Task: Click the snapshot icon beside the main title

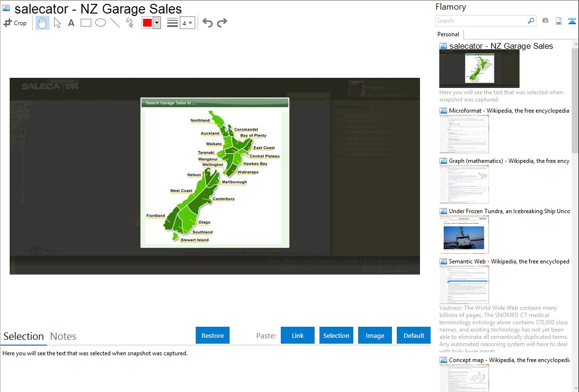Action: click(x=6, y=9)
